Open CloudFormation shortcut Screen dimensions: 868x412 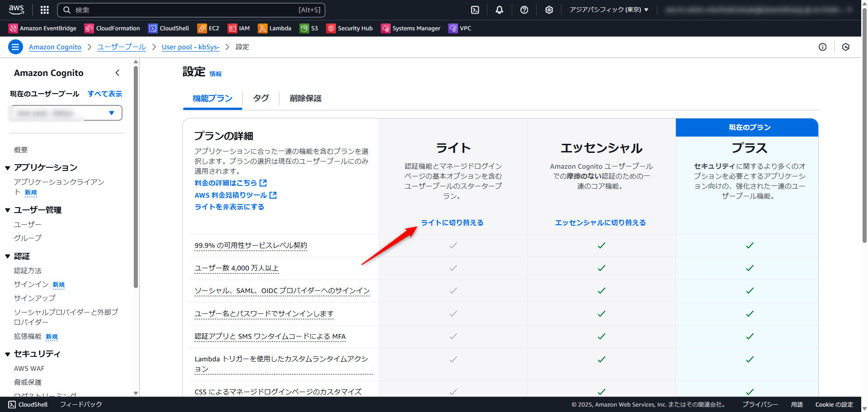(x=112, y=28)
